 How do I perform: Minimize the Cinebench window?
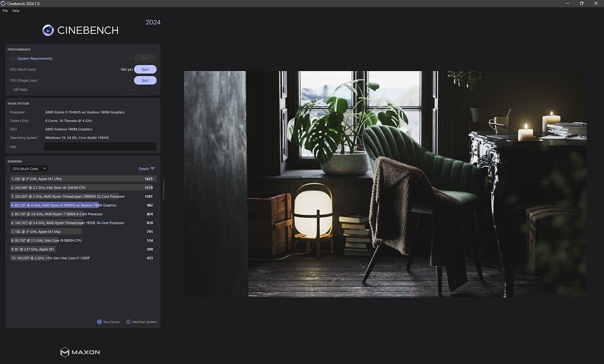tap(567, 3)
